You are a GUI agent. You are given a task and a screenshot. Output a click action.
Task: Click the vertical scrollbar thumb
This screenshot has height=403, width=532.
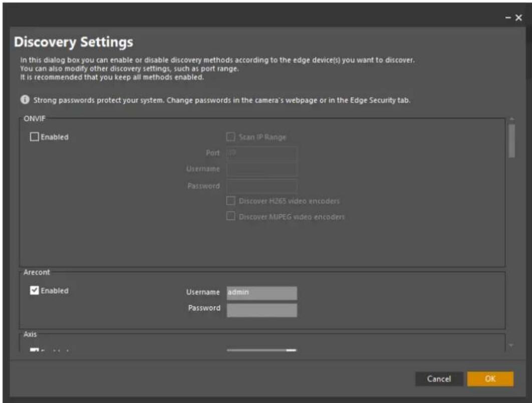pyautogui.click(x=512, y=141)
